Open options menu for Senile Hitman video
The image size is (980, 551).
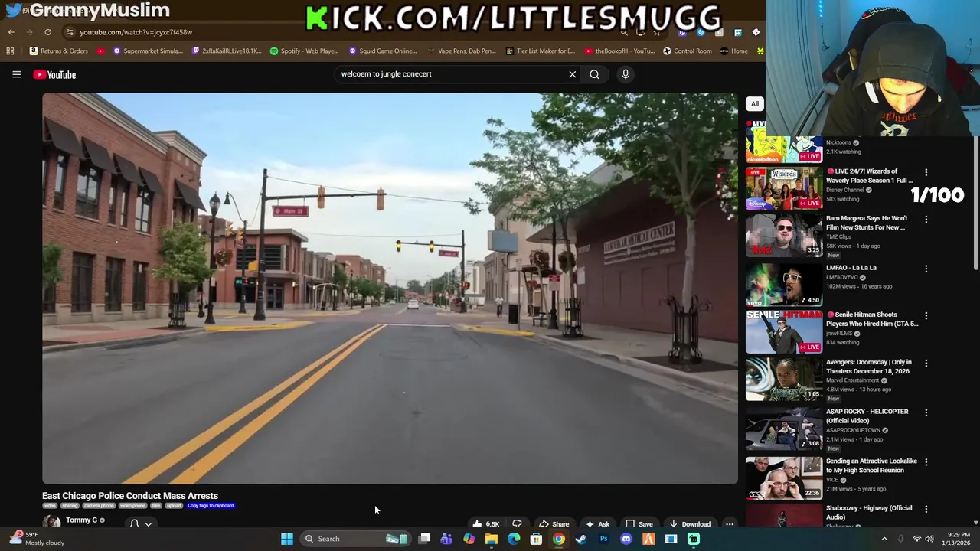pos(926,315)
